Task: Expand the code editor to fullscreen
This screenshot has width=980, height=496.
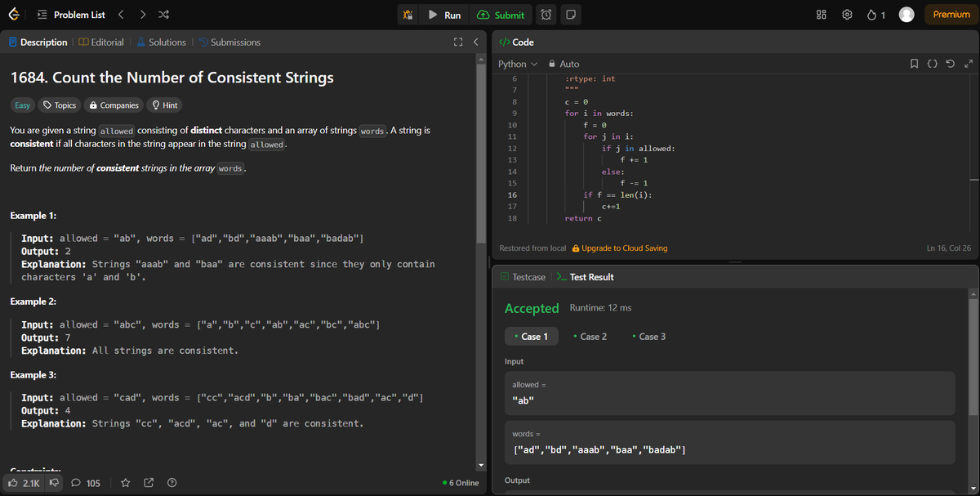Action: 969,64
